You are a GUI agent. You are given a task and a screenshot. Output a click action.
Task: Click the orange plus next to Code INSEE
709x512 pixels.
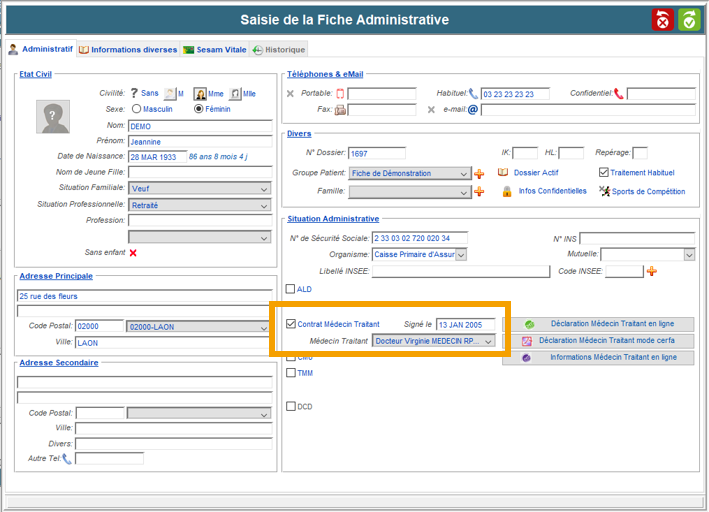[x=652, y=271]
